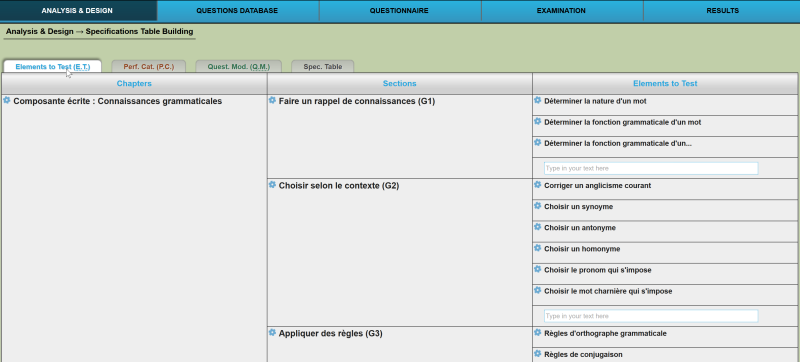This screenshot has height=362, width=800.
Task: Click gear icon for Choisir selon le contexte
Action: (272, 185)
